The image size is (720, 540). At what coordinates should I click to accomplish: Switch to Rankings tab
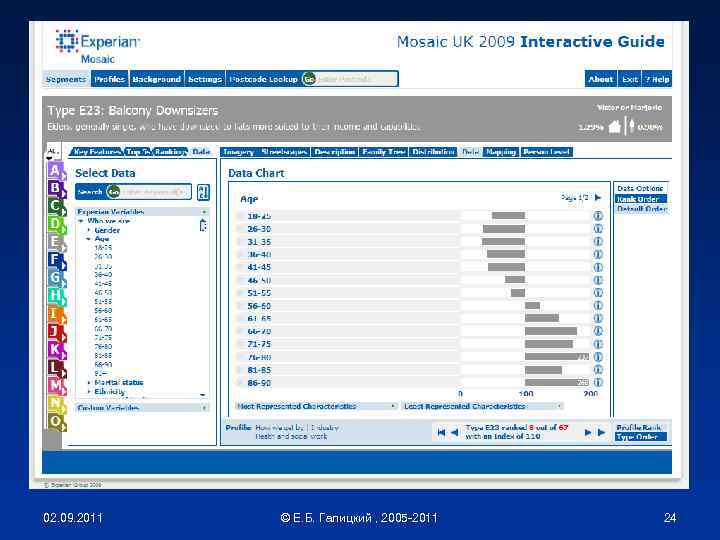click(x=170, y=152)
